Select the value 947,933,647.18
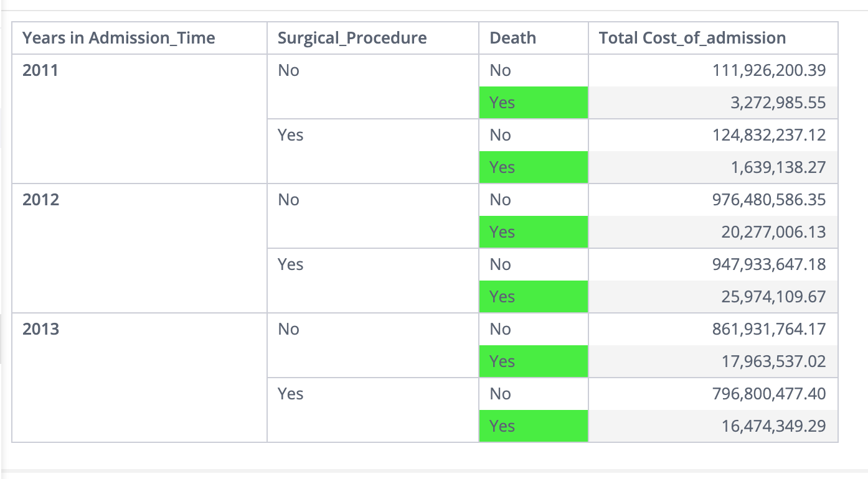Viewport: 868px width, 479px height. pos(768,264)
